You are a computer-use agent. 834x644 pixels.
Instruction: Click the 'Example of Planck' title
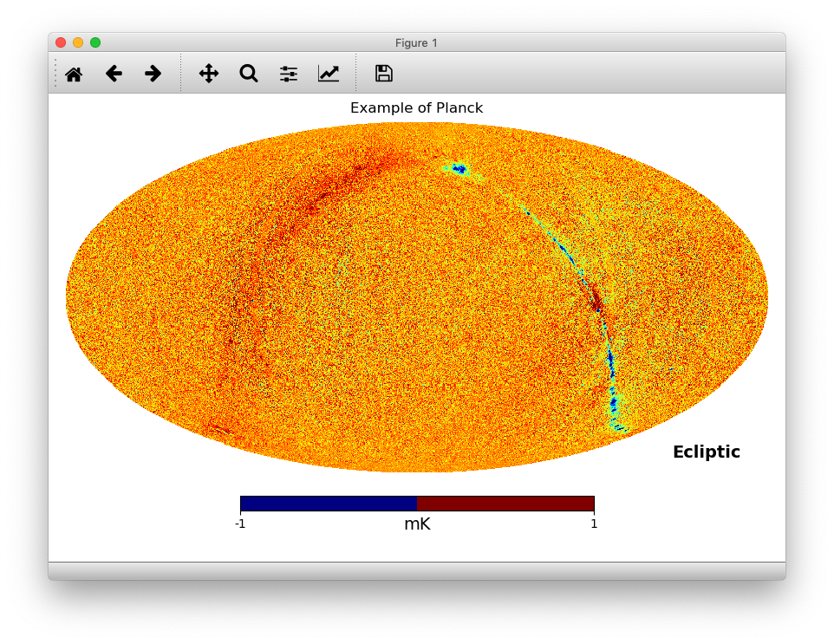tap(417, 107)
